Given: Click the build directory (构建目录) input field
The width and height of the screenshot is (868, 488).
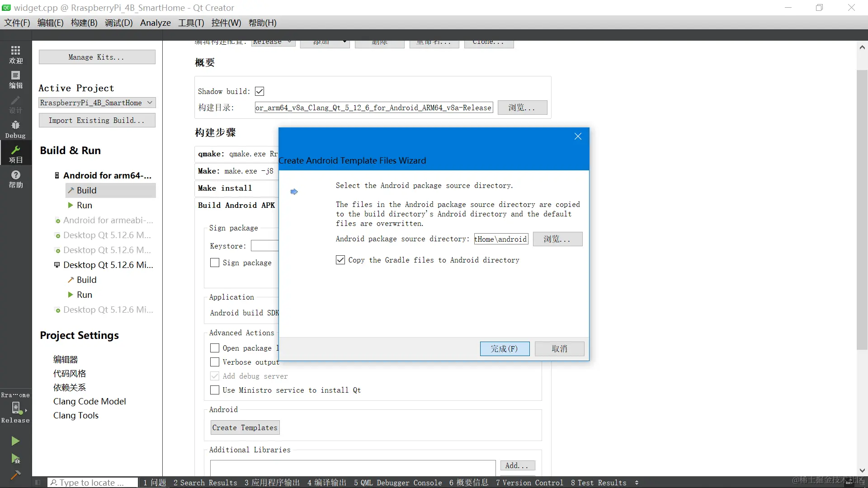Looking at the screenshot, I should coord(374,108).
